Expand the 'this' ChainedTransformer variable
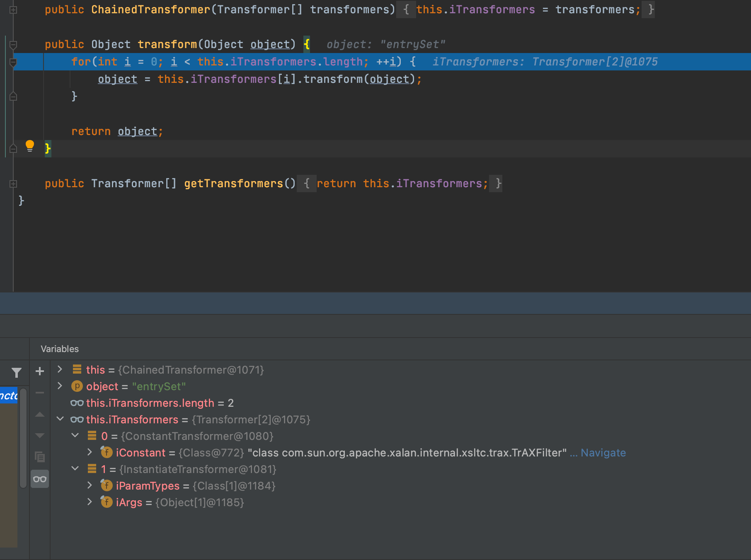751x560 pixels. pos(60,369)
